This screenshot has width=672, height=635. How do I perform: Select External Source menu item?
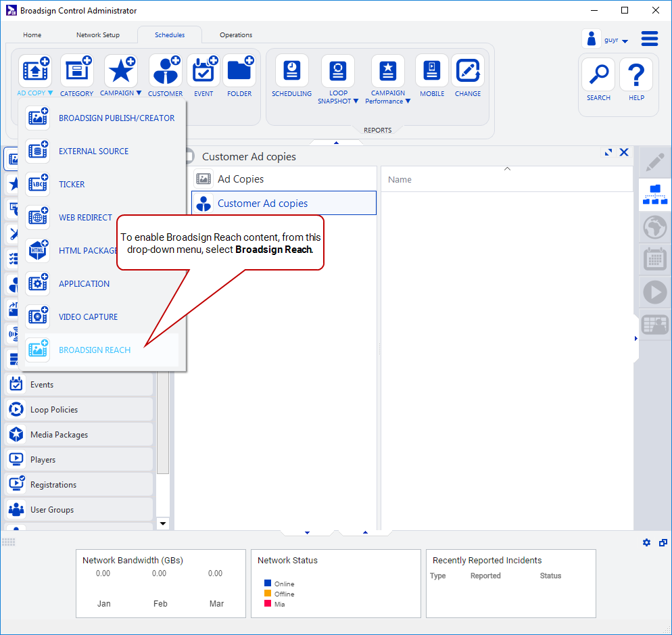pyautogui.click(x=101, y=151)
